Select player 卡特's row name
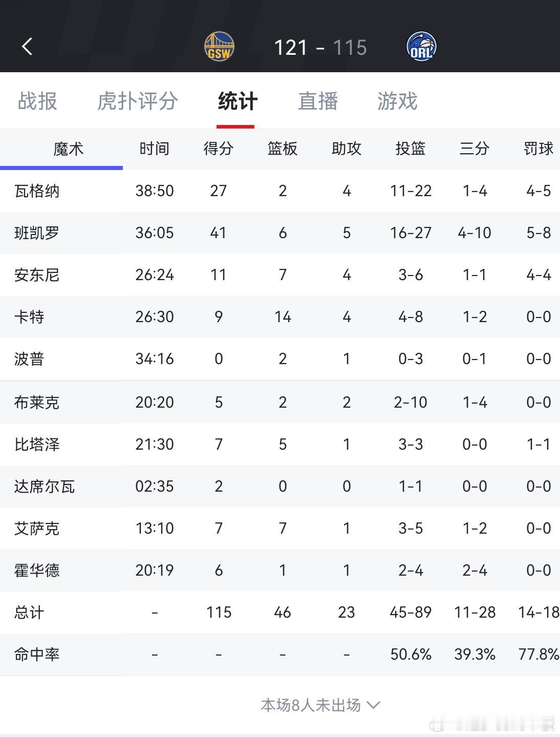This screenshot has height=737, width=560. [x=29, y=317]
